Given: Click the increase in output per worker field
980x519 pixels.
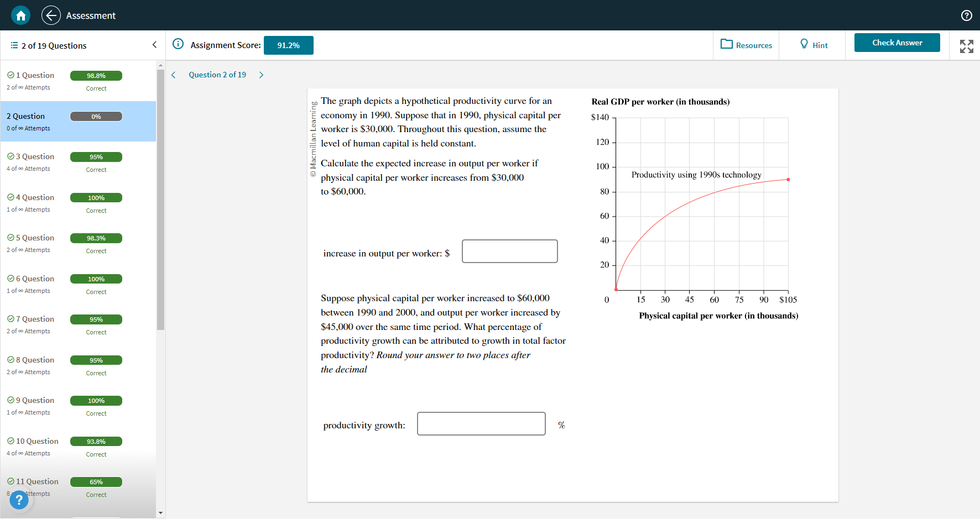Looking at the screenshot, I should click(510, 251).
